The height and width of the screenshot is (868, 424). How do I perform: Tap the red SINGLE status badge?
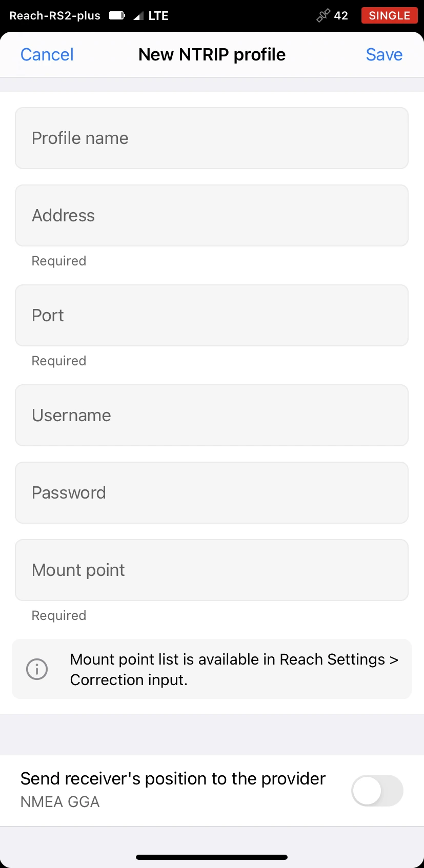389,16
